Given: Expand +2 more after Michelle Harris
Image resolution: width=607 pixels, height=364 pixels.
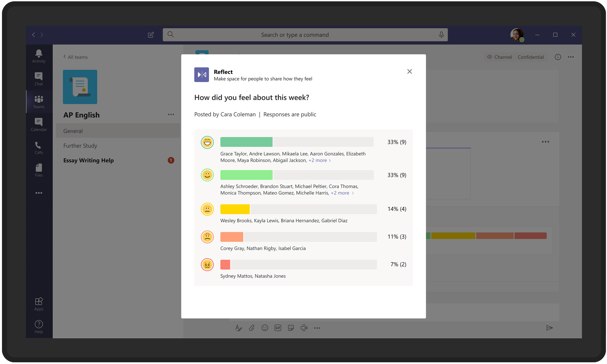Looking at the screenshot, I should pos(342,193).
